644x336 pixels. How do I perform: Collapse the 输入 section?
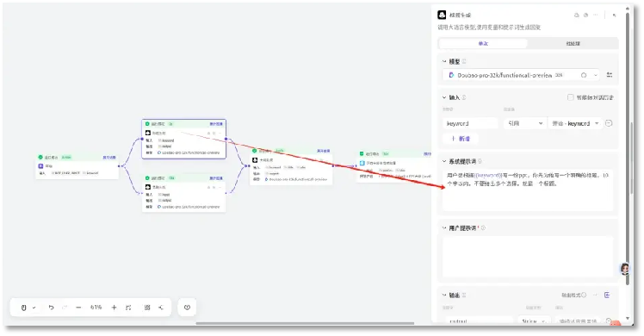[x=444, y=97]
